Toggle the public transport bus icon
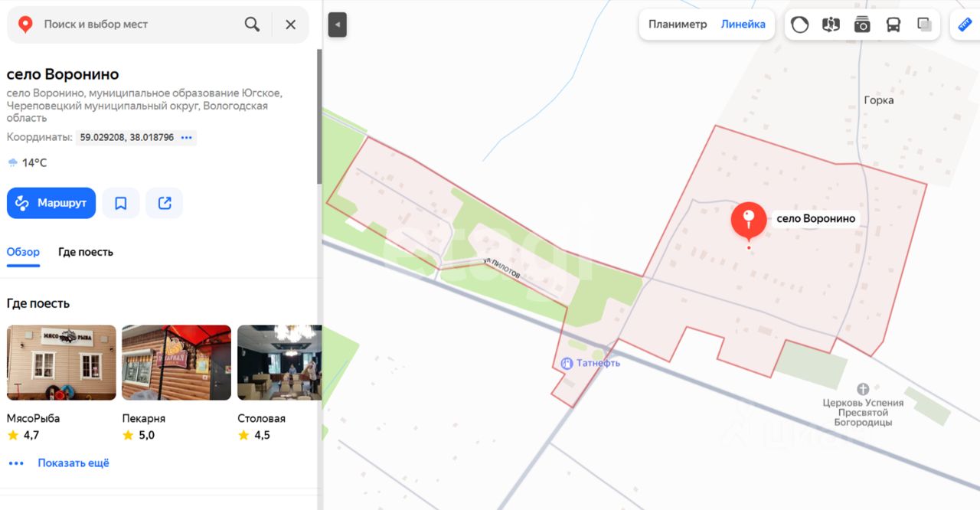 click(x=893, y=25)
